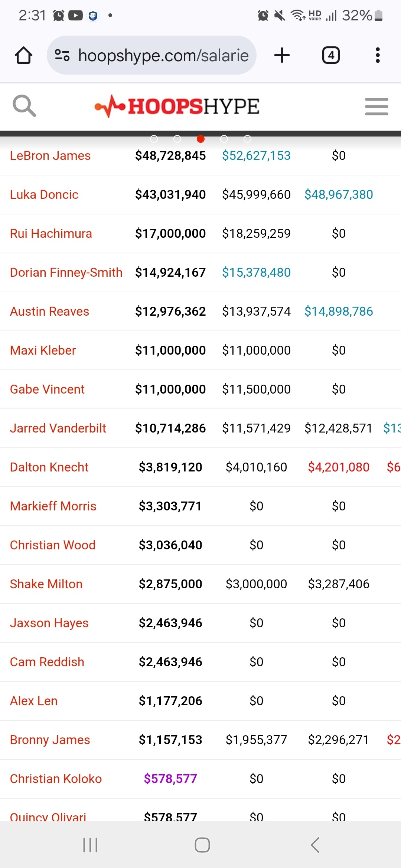Viewport: 401px width, 868px height.
Task: Open site info icon in address bar
Action: point(62,55)
